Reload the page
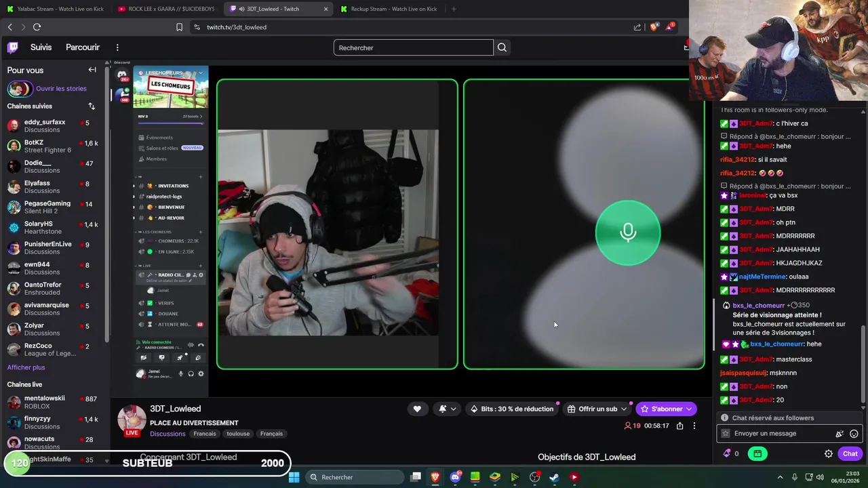 [x=37, y=27]
